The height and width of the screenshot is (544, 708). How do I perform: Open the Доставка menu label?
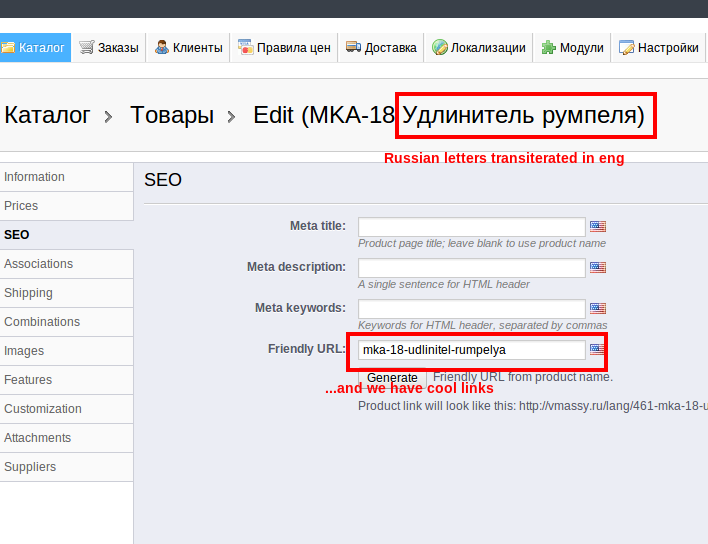click(390, 48)
